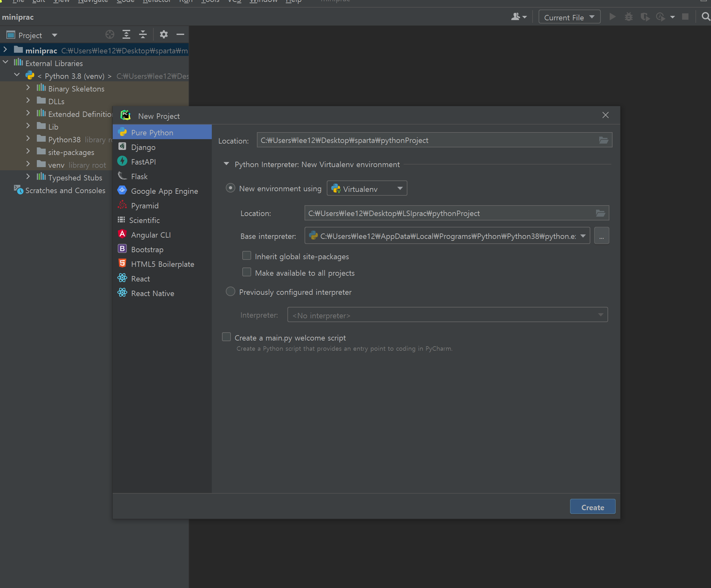Click the Run with Coverage shield icon

pyautogui.click(x=645, y=17)
